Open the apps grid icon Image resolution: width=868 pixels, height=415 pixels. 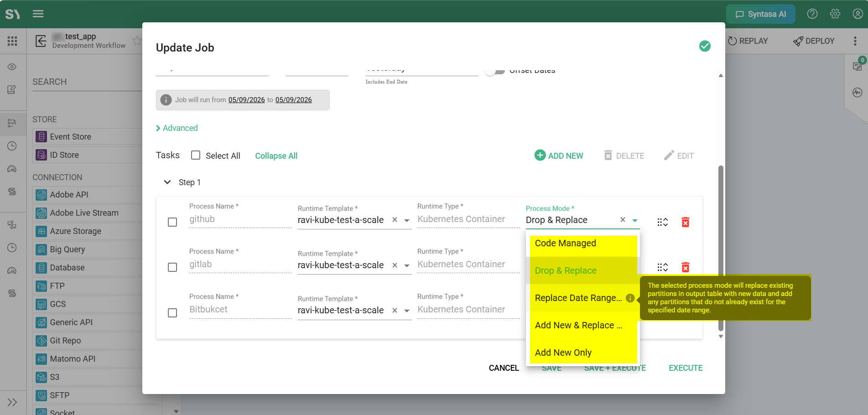(x=12, y=41)
